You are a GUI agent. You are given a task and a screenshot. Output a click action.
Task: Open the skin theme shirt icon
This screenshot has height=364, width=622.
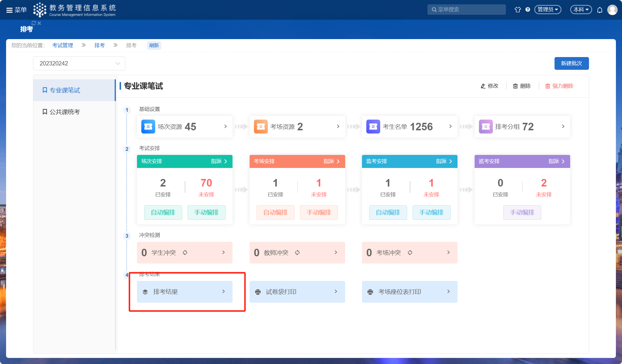pos(517,10)
